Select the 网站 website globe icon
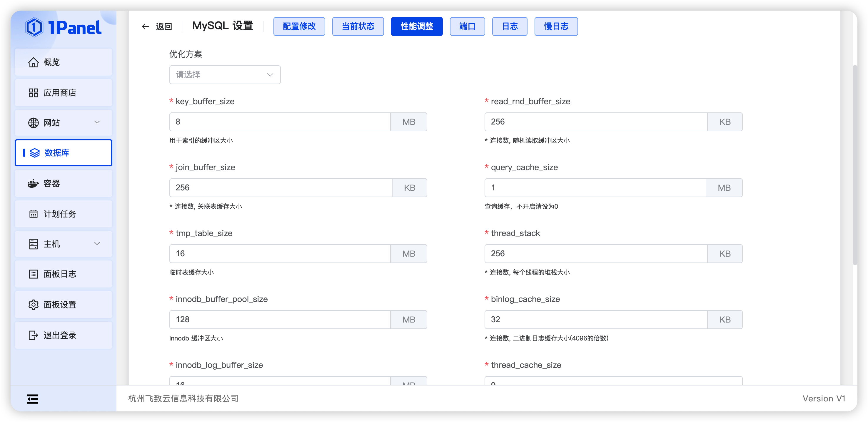Viewport: 868px width, 422px height. pyautogui.click(x=34, y=123)
